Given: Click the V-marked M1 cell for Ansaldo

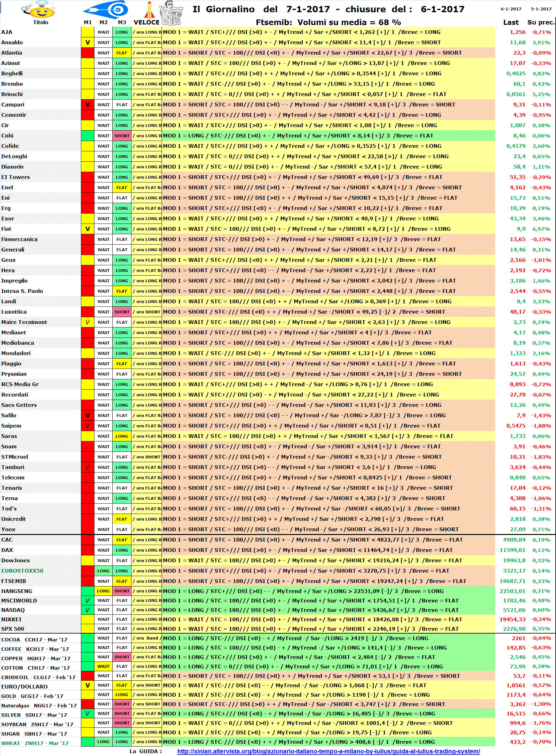Looking at the screenshot, I should [88, 42].
